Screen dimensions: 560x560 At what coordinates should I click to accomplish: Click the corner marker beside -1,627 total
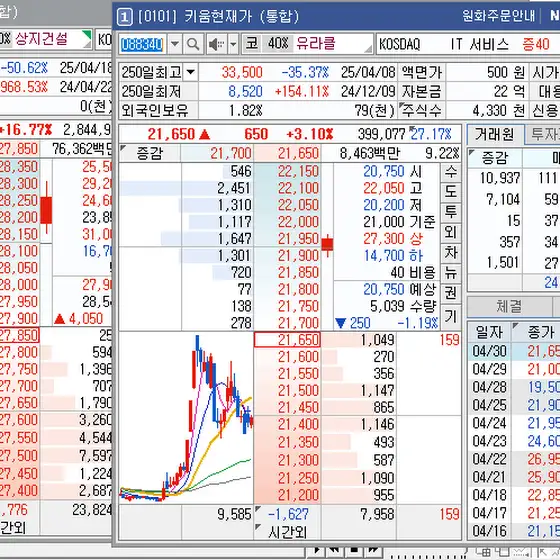coord(259,509)
